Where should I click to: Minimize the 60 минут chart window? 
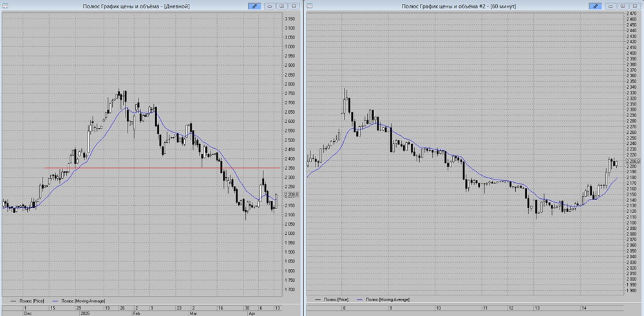[611, 6]
